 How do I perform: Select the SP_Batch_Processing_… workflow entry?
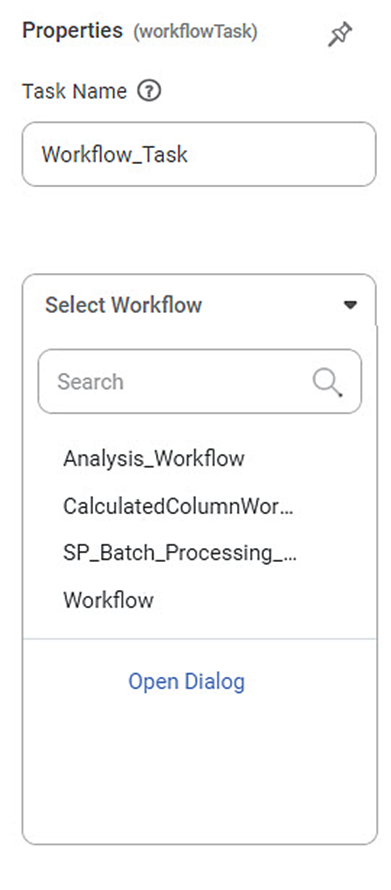click(x=180, y=553)
